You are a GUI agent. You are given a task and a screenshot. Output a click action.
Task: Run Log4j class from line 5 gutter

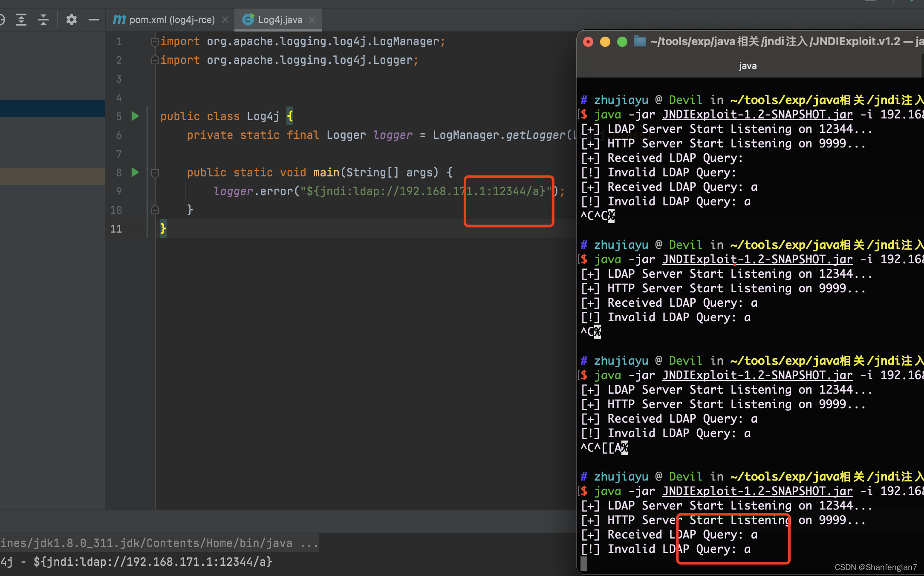[x=135, y=116]
